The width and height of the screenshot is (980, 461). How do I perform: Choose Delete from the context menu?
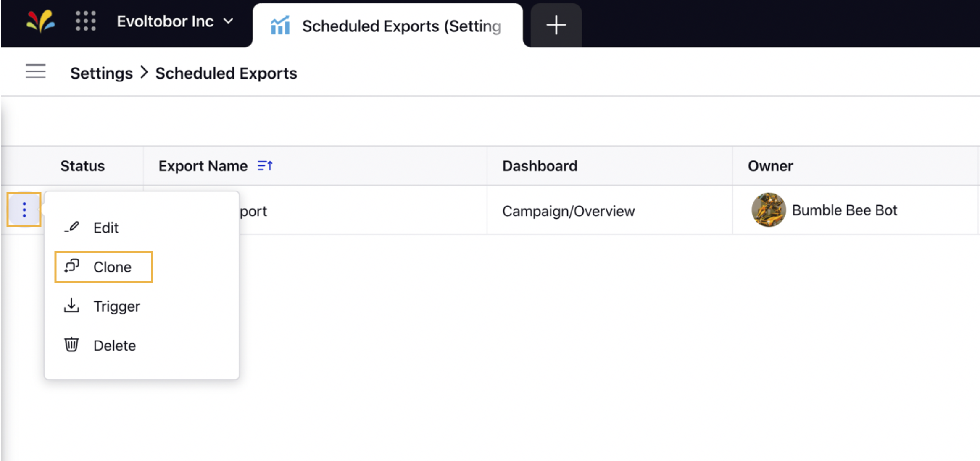pyautogui.click(x=142, y=345)
